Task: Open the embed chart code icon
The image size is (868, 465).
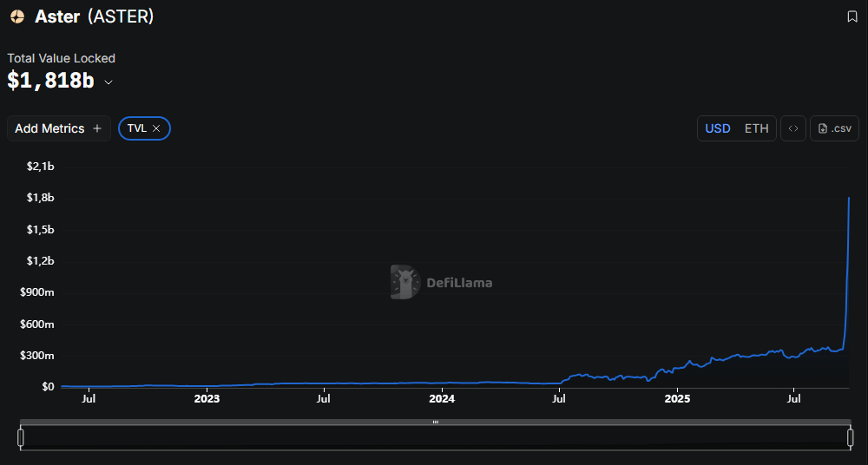Action: click(793, 128)
